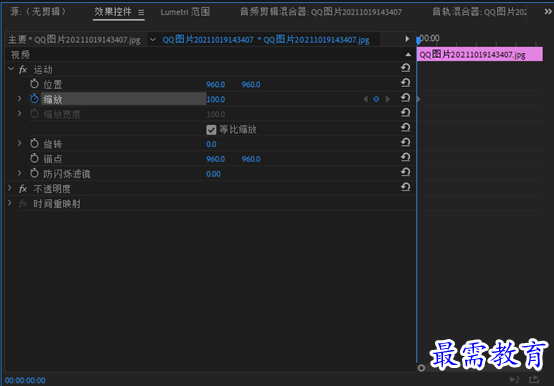The image size is (554, 386).
Task: Expand the 时间重映射 effect group
Action: 10,203
